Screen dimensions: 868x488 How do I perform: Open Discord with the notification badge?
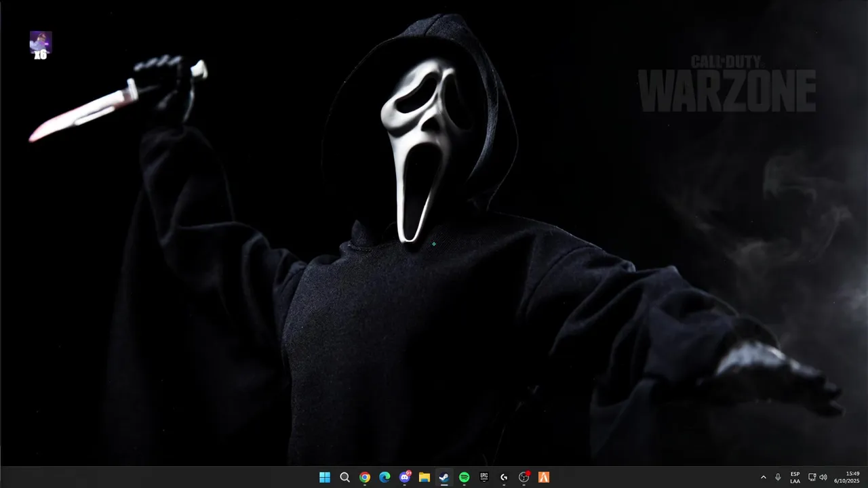(405, 477)
